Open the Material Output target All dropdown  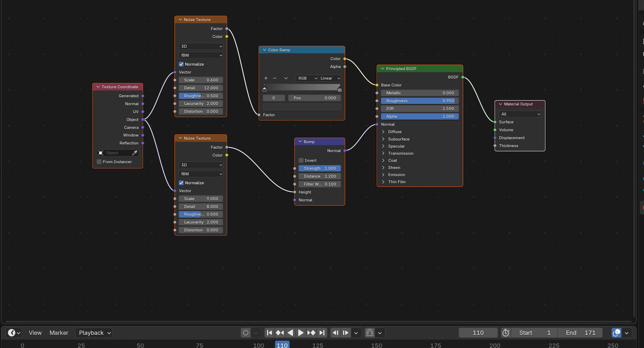pos(520,114)
